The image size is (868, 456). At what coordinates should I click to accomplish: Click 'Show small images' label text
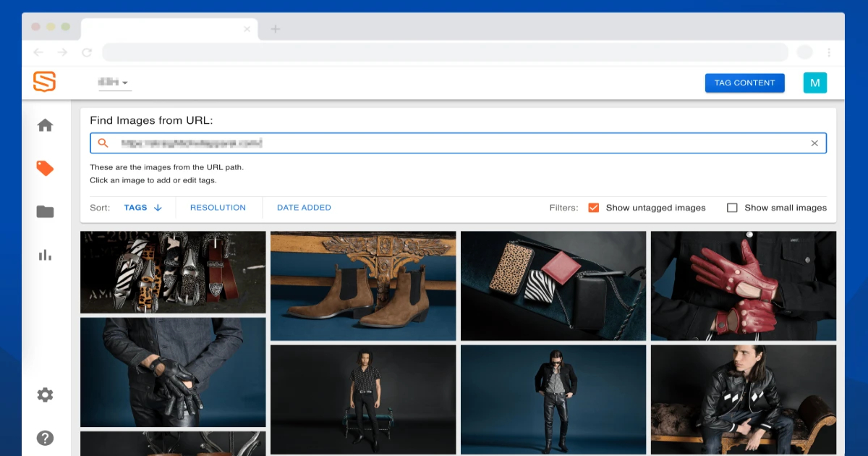[786, 208]
